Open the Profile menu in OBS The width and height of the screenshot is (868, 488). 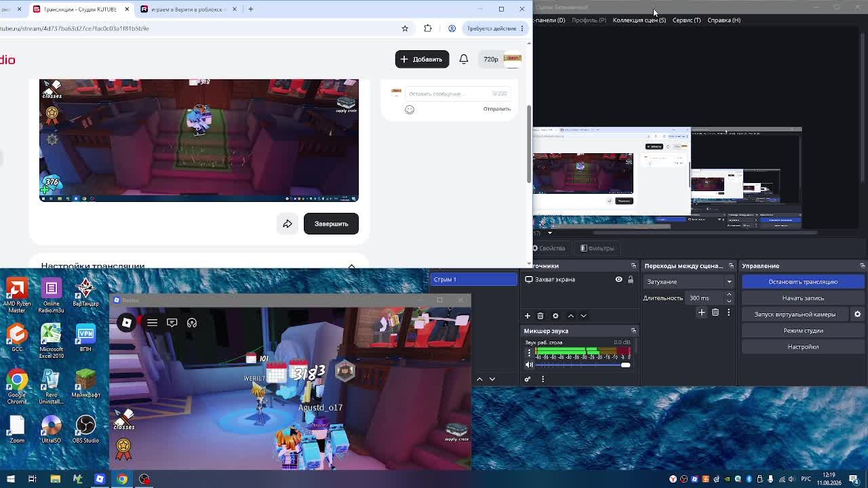[x=589, y=20]
